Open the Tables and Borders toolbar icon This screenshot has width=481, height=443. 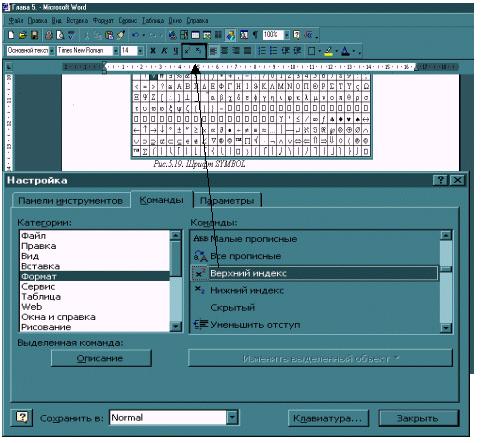tap(184, 35)
